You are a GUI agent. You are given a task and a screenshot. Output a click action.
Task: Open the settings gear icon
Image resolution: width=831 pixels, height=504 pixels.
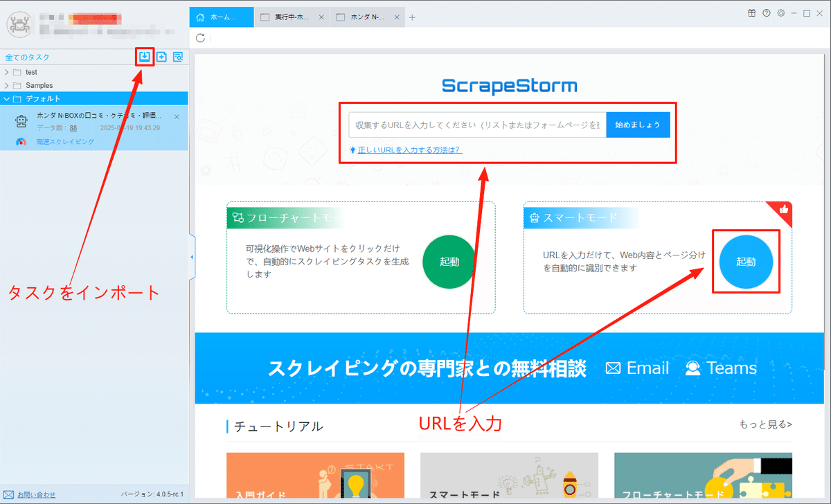pyautogui.click(x=781, y=13)
